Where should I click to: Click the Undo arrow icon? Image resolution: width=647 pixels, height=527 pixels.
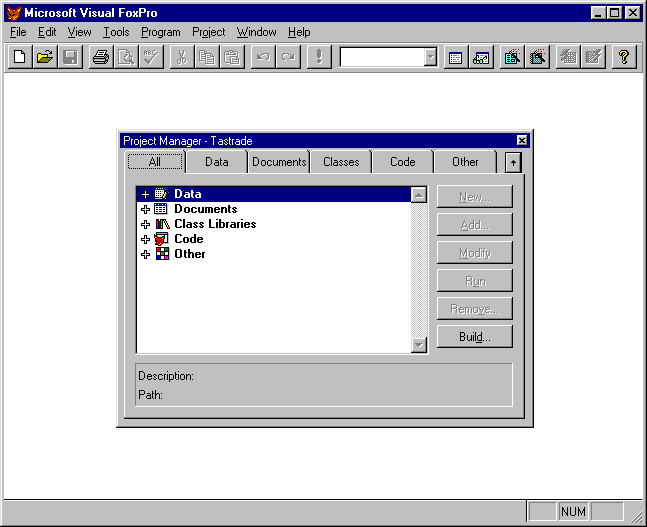(263, 57)
